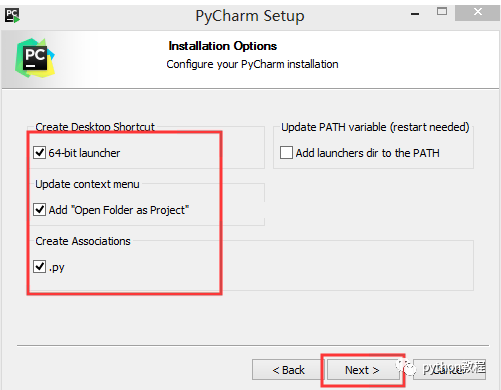This screenshot has width=501, height=390.
Task: Click the .py label text
Action: point(57,268)
